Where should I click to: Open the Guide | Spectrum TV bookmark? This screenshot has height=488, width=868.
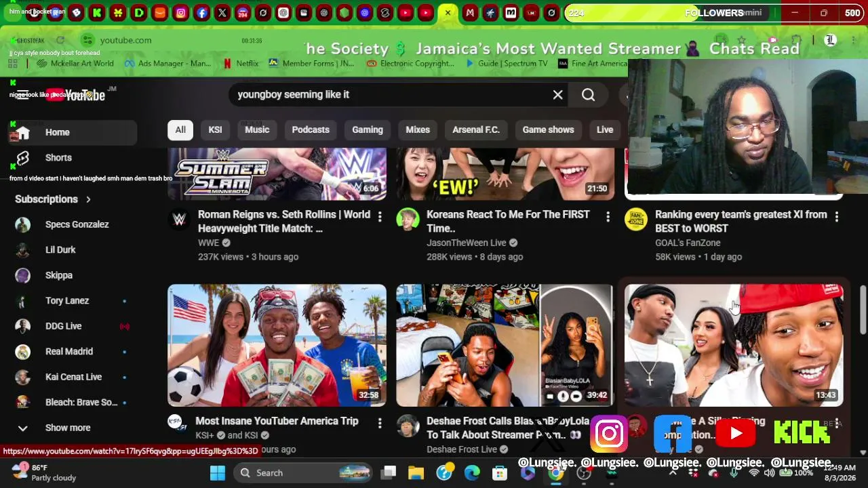[x=507, y=64]
